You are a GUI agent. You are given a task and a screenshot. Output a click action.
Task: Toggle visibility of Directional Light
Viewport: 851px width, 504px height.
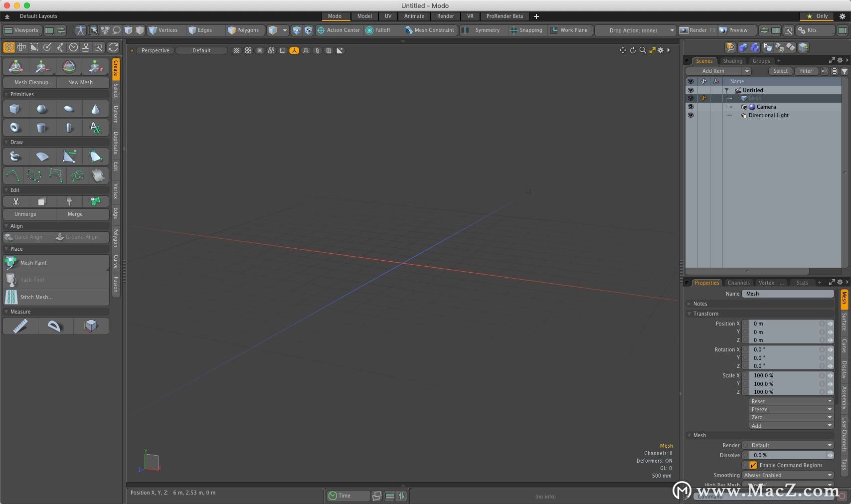690,115
